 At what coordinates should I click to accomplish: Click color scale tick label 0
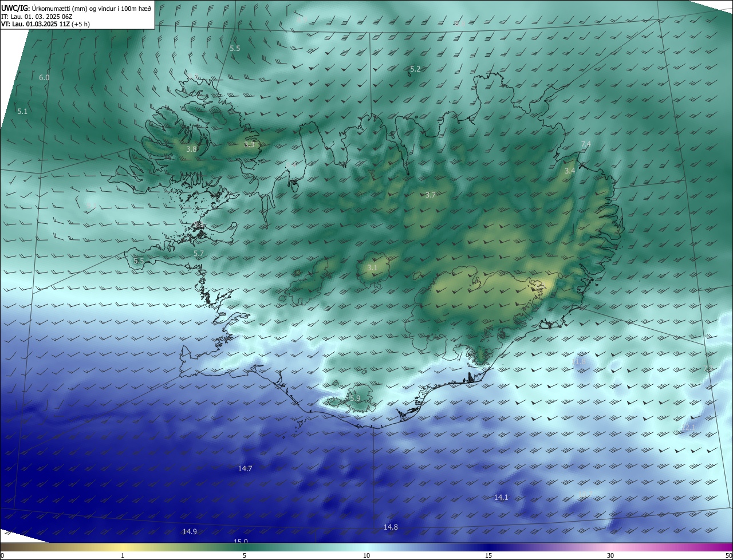point(2,555)
